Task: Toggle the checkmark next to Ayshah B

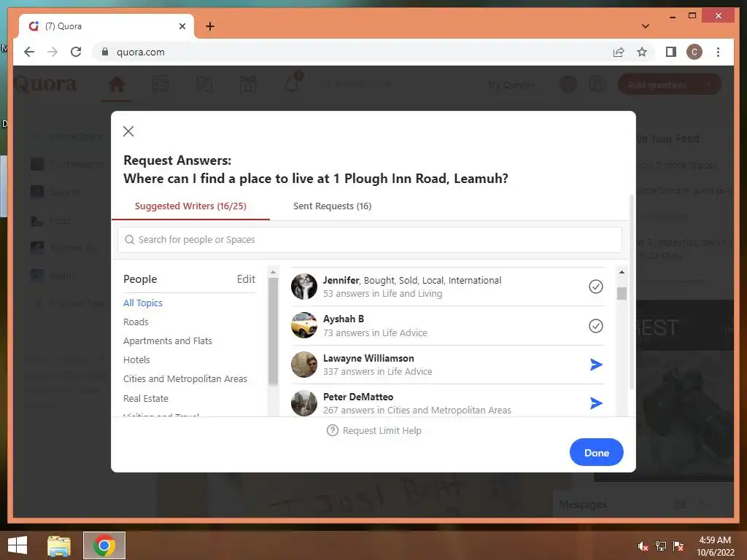Action: 596,326
